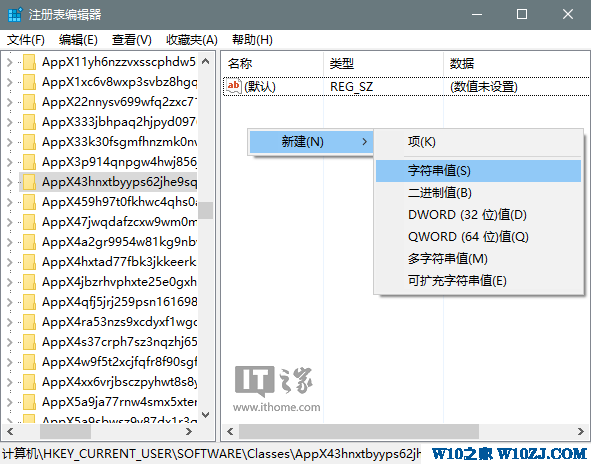Expand the AppX5a9ja77rnw4smx5xter key

[10, 402]
